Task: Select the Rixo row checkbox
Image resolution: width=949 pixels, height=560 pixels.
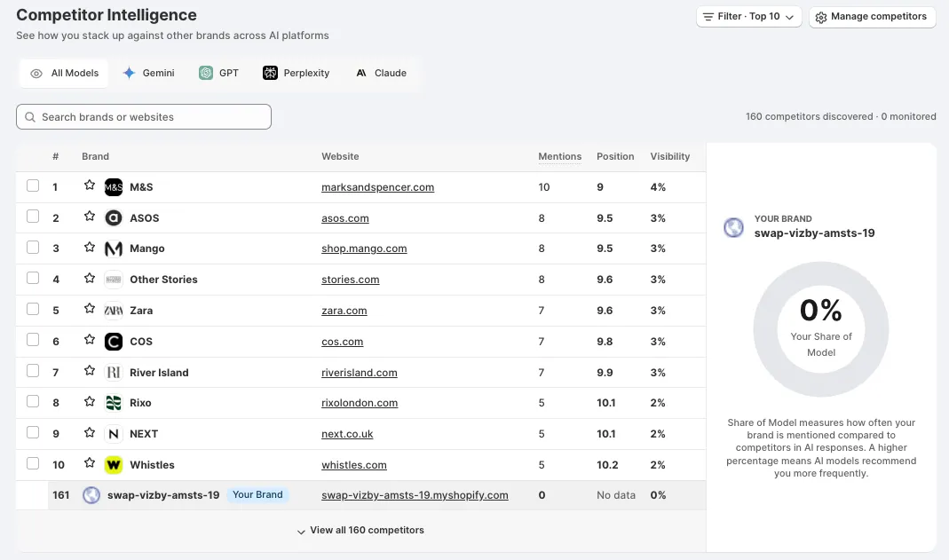Action: (x=33, y=401)
